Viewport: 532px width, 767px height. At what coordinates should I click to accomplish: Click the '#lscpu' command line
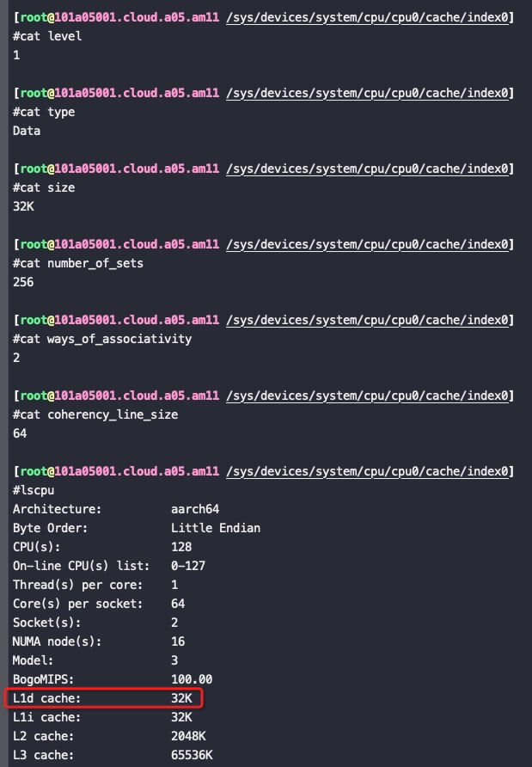[34, 490]
